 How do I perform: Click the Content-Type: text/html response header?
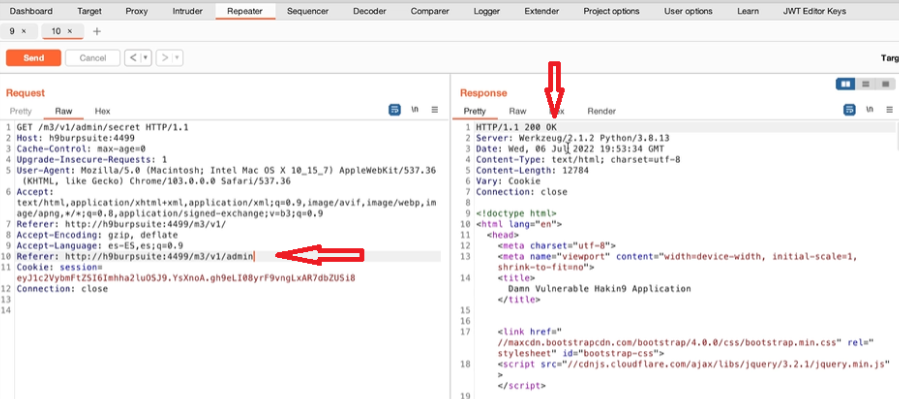point(578,159)
